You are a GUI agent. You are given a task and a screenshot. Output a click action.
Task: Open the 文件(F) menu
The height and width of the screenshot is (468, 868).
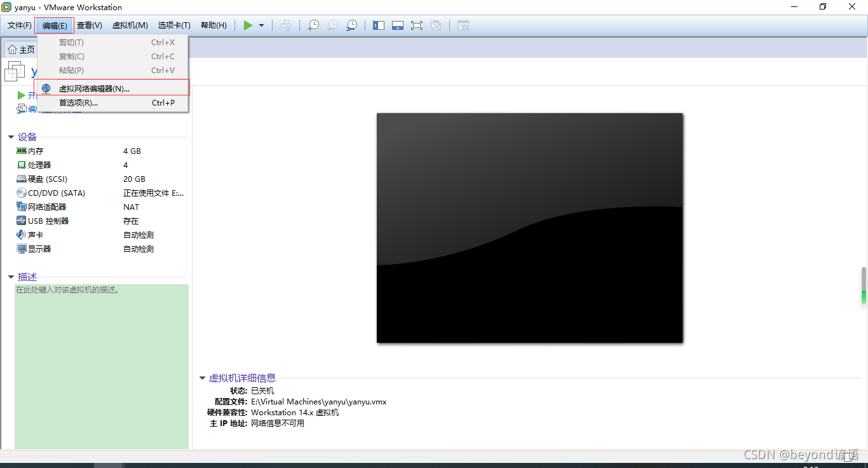tap(19, 25)
